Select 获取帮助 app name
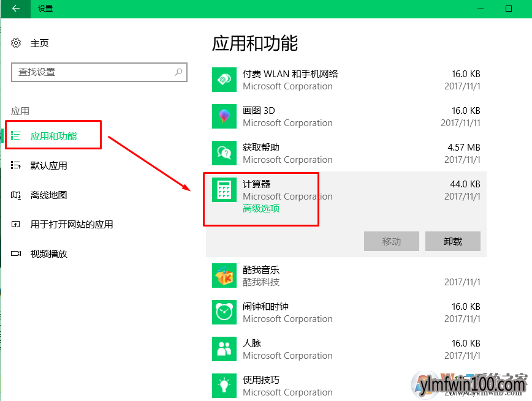This screenshot has width=532, height=401. [261, 148]
